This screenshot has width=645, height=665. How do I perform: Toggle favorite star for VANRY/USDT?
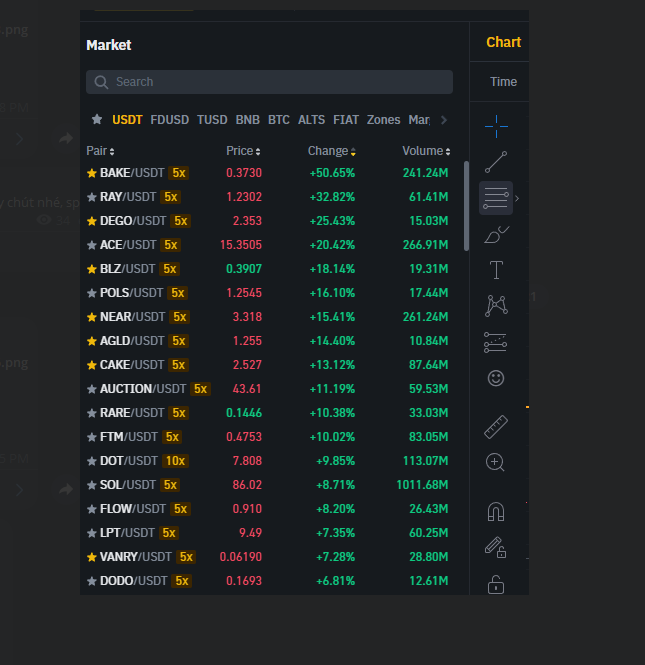92,557
